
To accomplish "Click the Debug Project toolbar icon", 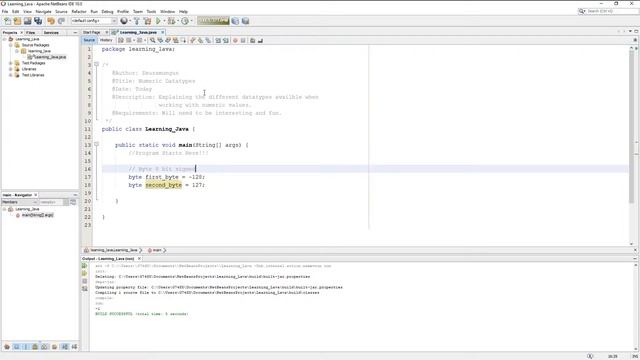I will (x=171, y=21).
